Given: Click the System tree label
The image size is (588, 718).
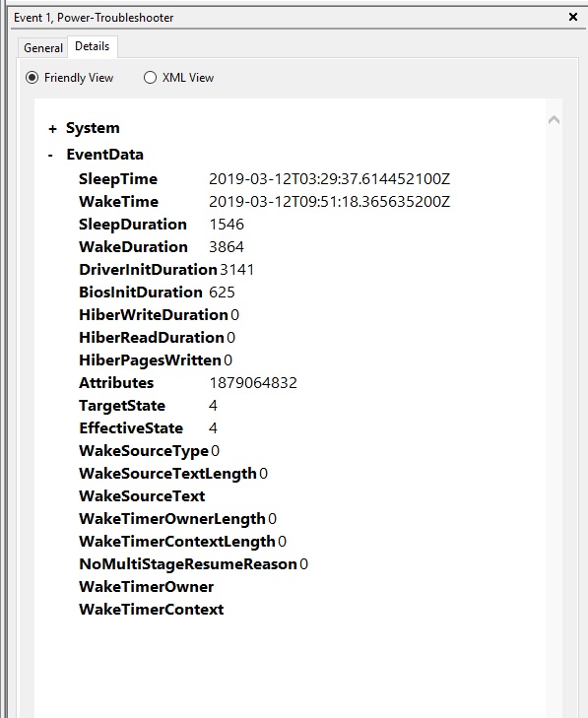Looking at the screenshot, I should 93,128.
